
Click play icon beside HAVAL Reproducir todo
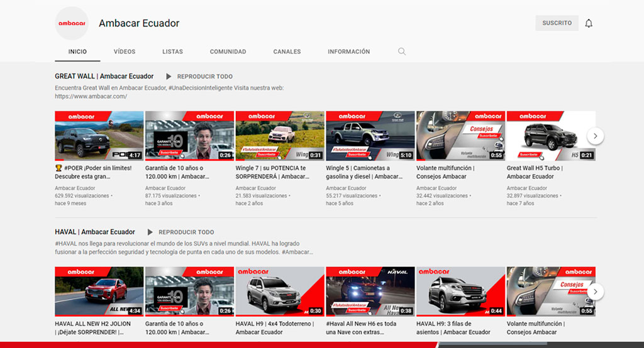[150, 232]
